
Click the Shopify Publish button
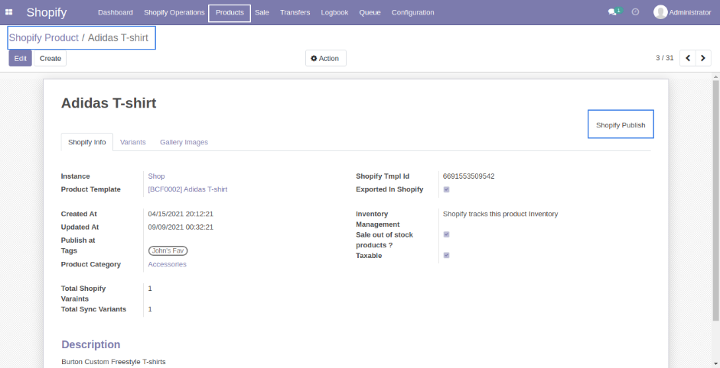(x=620, y=124)
